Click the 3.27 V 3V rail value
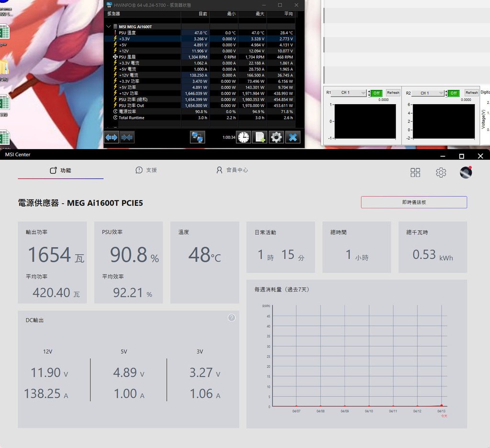This screenshot has width=490, height=448. pos(205,372)
